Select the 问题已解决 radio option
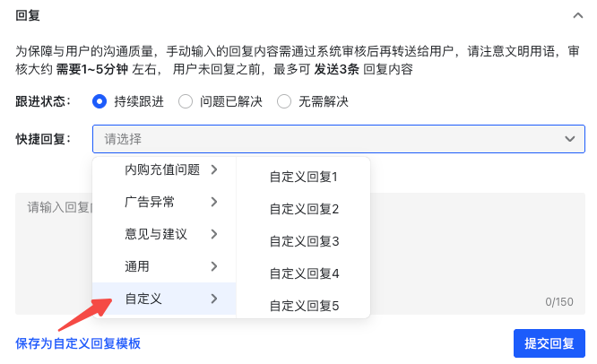 [186, 101]
